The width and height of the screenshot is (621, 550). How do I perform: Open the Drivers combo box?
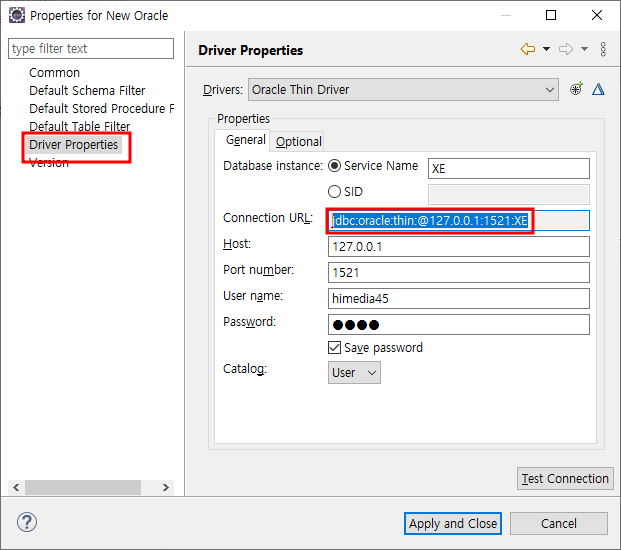point(403,89)
